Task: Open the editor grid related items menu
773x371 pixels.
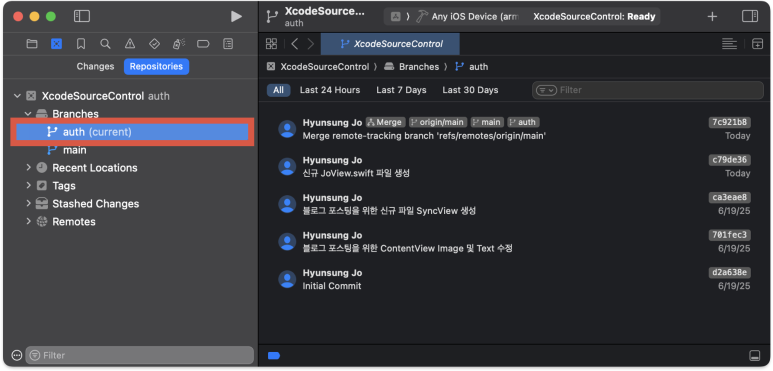Action: point(271,44)
